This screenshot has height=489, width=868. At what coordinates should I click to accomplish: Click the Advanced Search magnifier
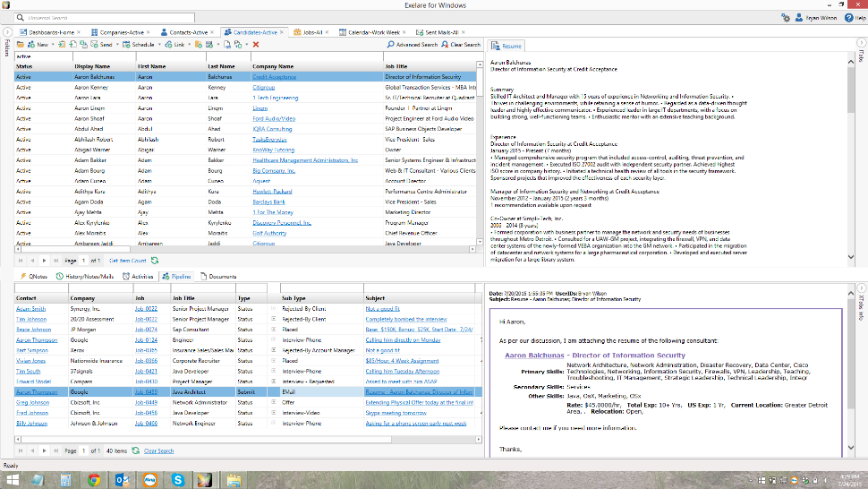(391, 44)
